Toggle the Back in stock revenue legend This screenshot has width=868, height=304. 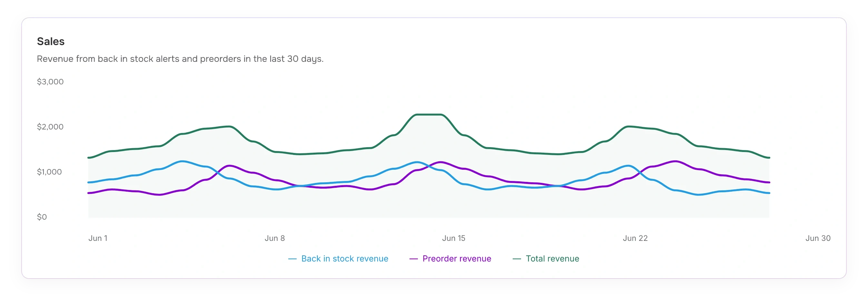click(x=338, y=259)
